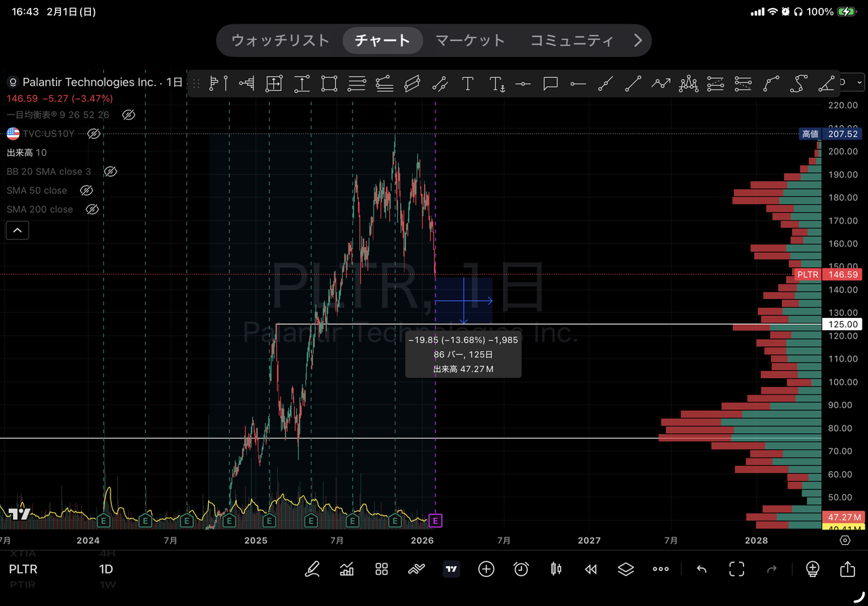The width and height of the screenshot is (868, 606).
Task: Toggle visibility of TVC:US10Y symbol
Action: click(x=94, y=134)
